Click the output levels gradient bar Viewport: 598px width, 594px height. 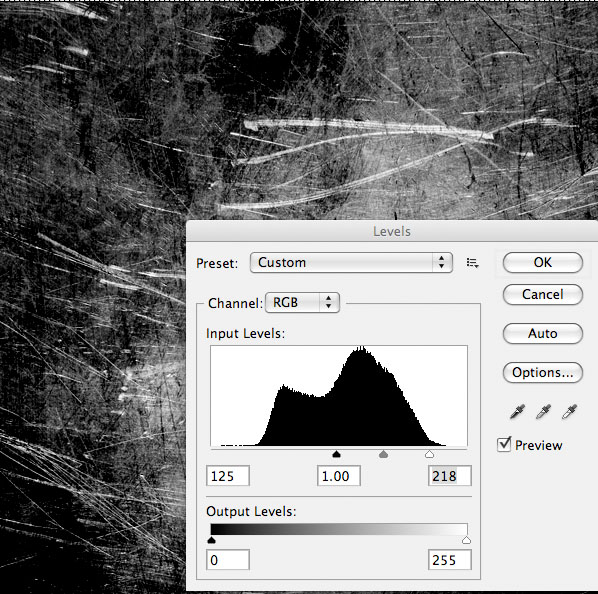coord(339,529)
